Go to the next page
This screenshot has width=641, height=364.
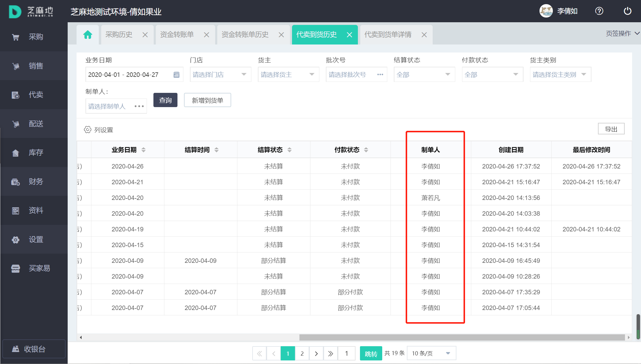316,353
